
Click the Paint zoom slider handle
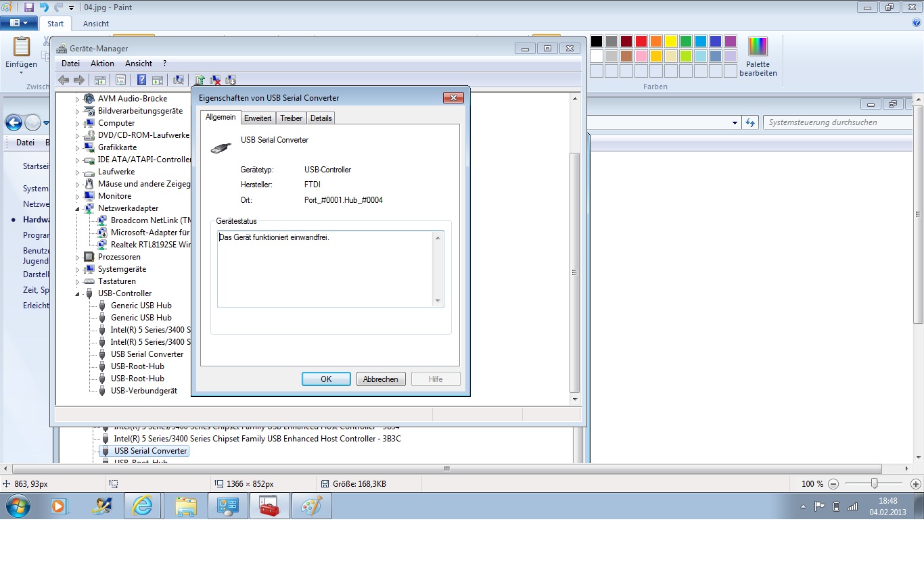[x=875, y=483]
